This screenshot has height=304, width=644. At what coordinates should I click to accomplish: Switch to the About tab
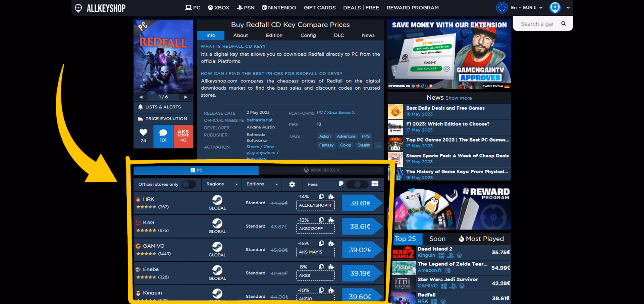240,36
